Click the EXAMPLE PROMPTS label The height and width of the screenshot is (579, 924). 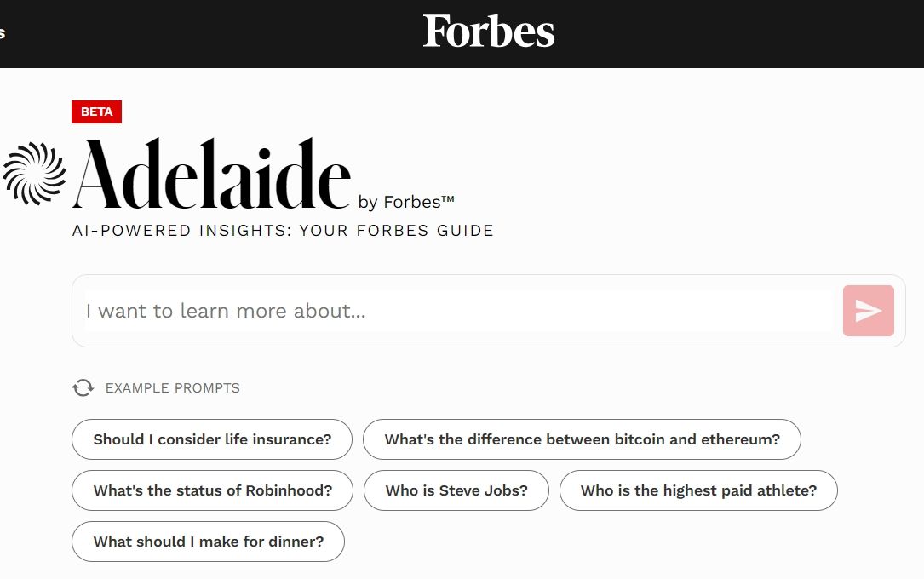tap(172, 387)
